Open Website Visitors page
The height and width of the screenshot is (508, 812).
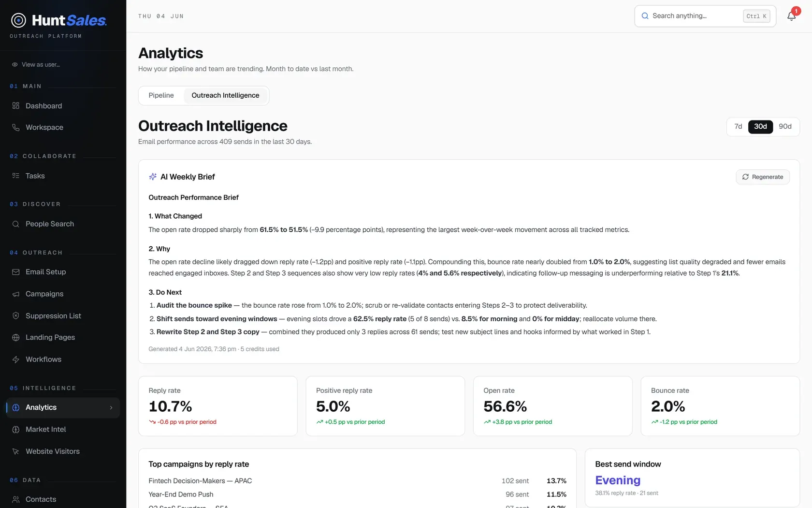tap(63, 451)
